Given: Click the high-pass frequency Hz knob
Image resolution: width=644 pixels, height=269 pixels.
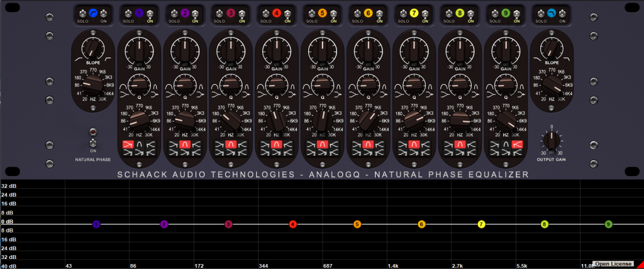Looking at the screenshot, I should pyautogui.click(x=93, y=85).
